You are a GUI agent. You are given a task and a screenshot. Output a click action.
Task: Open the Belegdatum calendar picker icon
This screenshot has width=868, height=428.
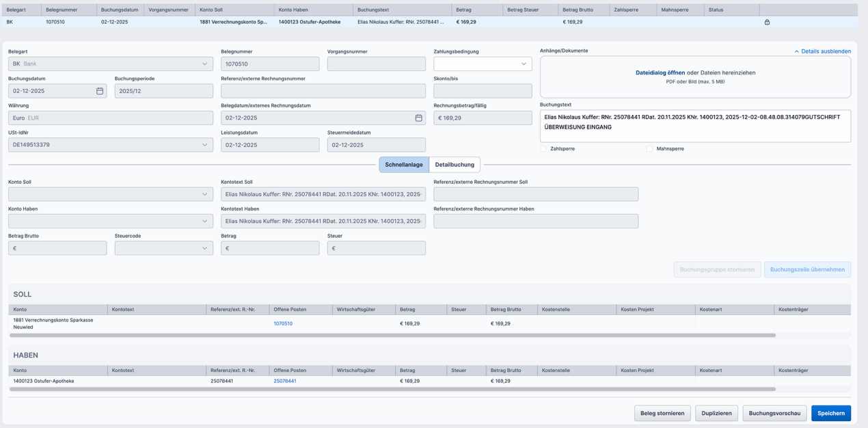[x=418, y=118]
